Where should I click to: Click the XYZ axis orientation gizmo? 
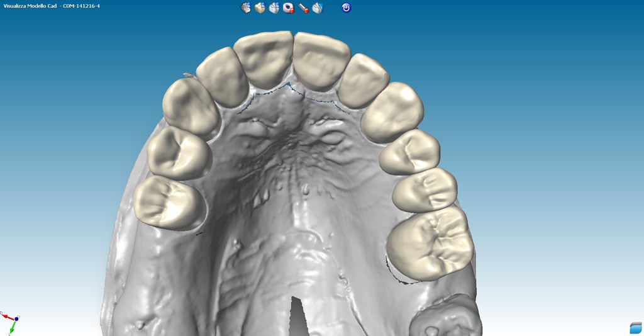click(x=10, y=323)
